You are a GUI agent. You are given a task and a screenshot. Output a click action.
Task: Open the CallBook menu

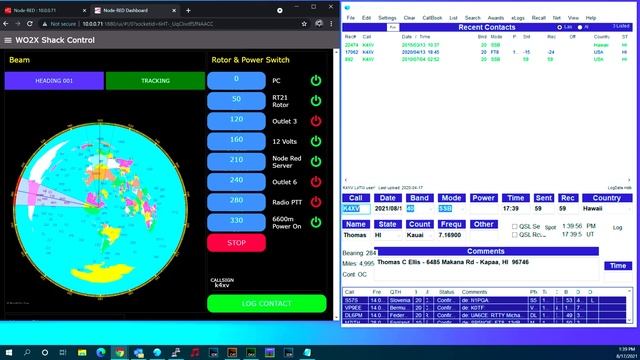[x=432, y=18]
